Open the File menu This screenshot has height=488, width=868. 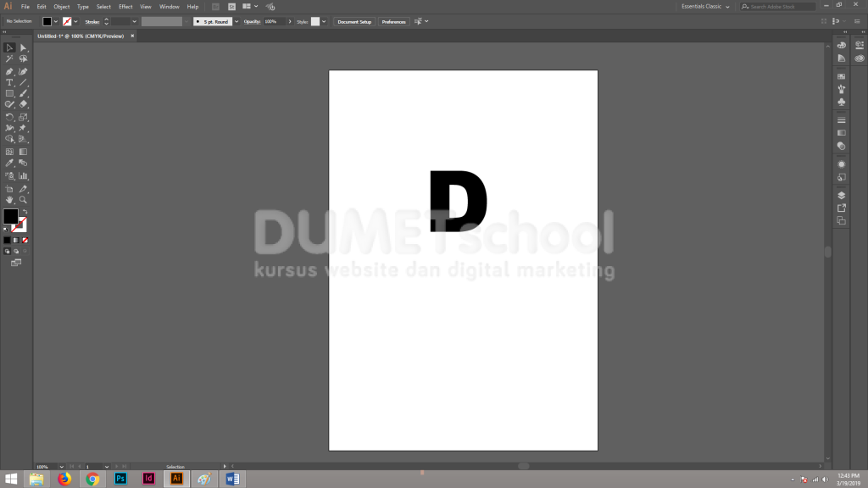pyautogui.click(x=25, y=7)
